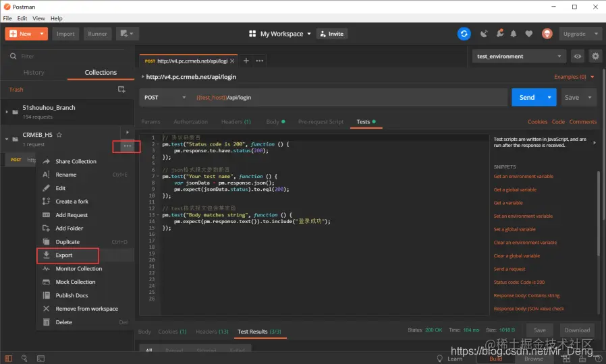Viewport: 606px width, 364px height.
Task: Open the File menu
Action: coord(7,18)
